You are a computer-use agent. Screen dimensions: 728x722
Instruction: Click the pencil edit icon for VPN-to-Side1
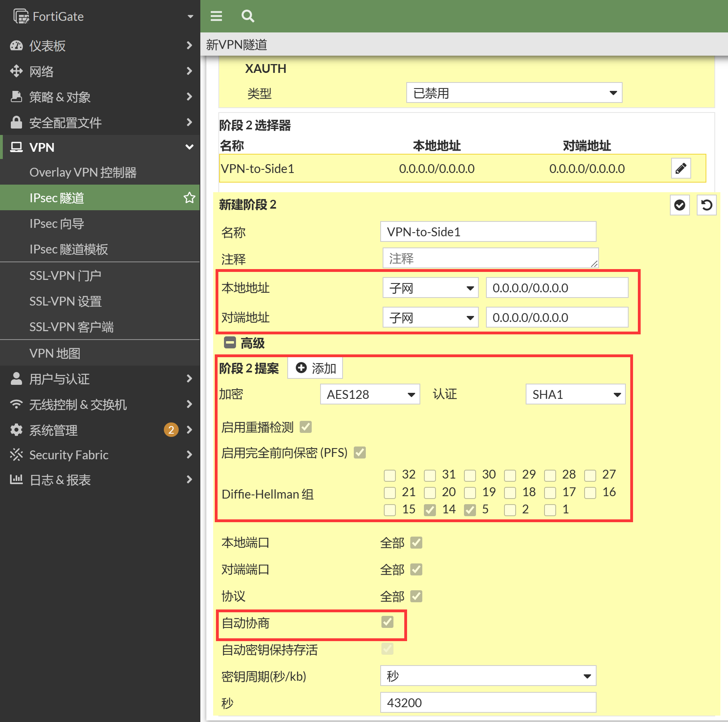pyautogui.click(x=681, y=168)
